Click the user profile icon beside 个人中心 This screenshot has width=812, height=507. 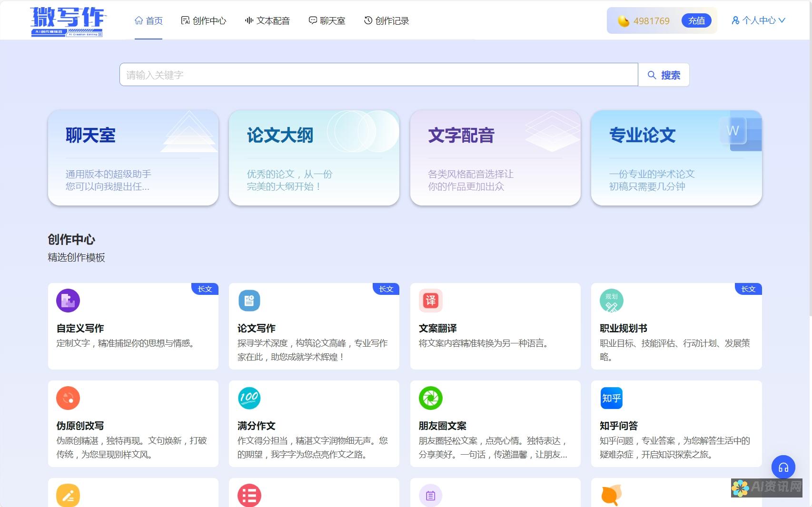pyautogui.click(x=735, y=20)
